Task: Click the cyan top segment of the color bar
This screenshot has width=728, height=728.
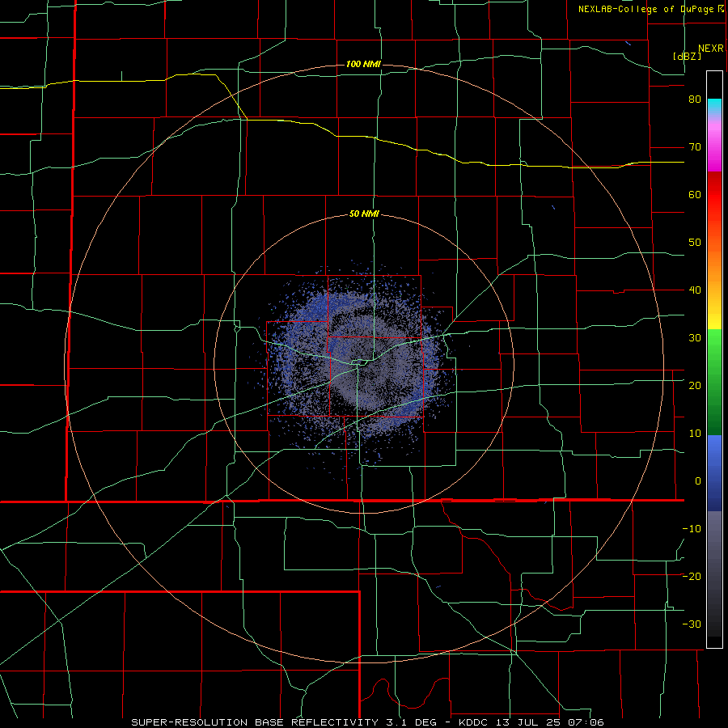Action: (714, 107)
